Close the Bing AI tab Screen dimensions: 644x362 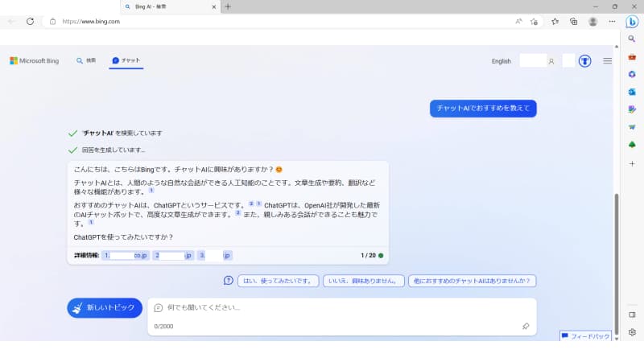[x=213, y=6]
